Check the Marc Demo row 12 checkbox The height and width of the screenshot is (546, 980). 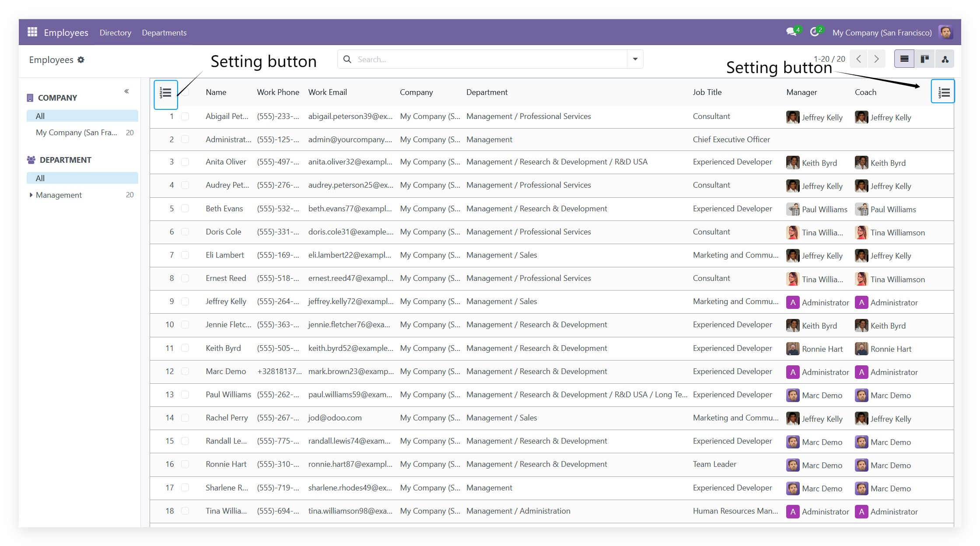(185, 371)
